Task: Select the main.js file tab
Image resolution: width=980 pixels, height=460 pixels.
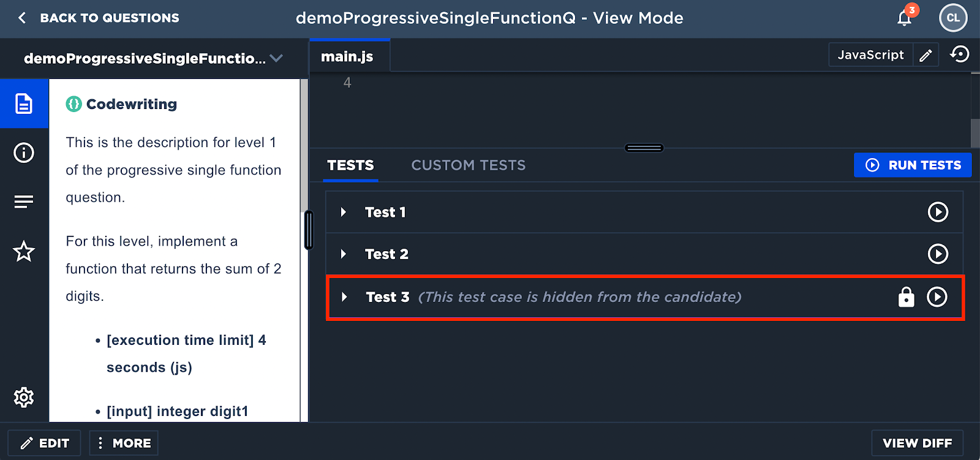Action: 347,56
